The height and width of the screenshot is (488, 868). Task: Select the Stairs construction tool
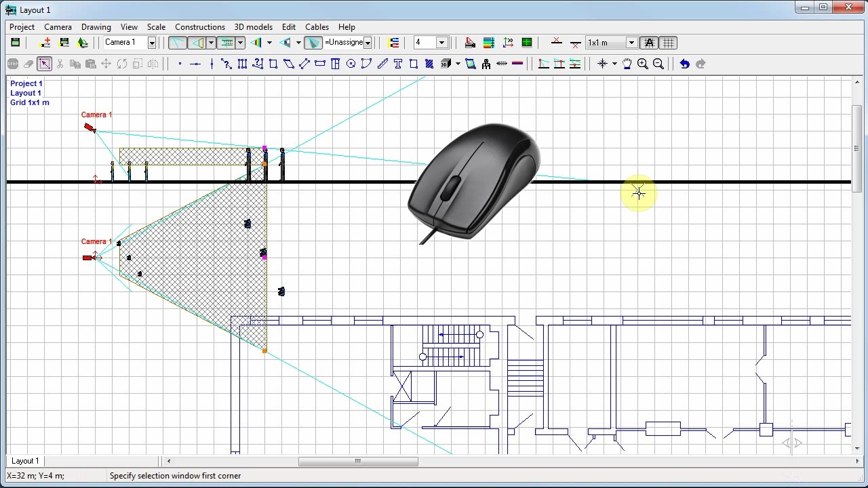pos(382,64)
